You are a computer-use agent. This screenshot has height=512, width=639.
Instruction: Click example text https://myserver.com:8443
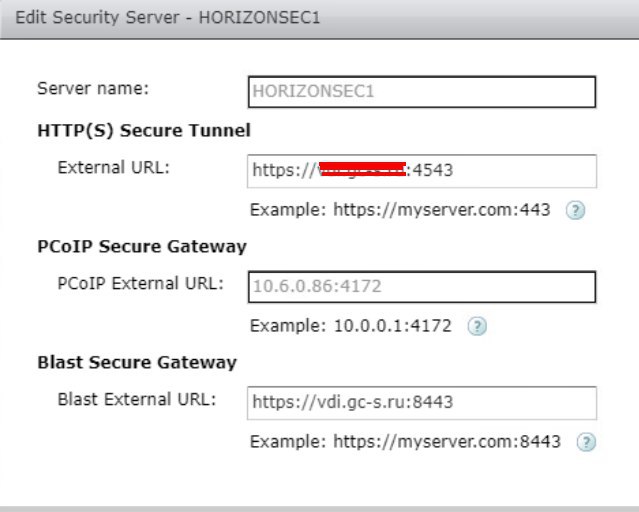[447, 442]
